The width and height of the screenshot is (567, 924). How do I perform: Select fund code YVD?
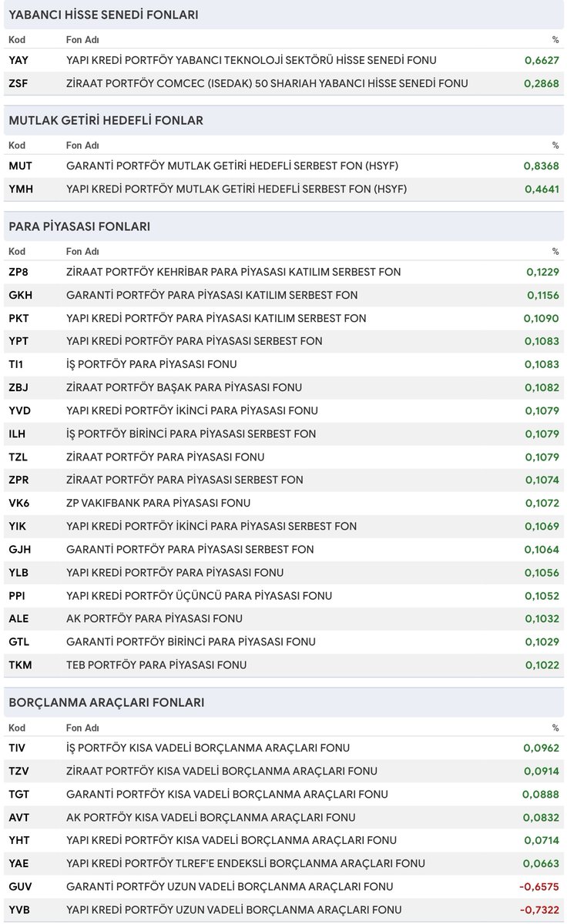pyautogui.click(x=20, y=410)
